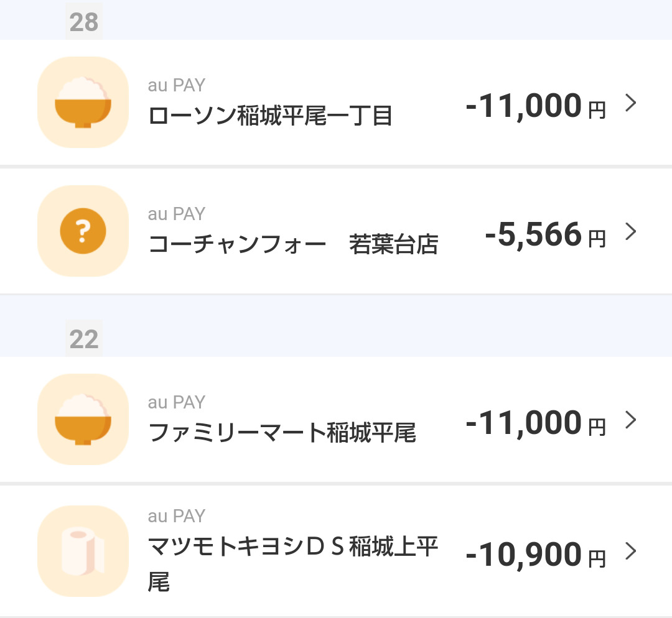The height and width of the screenshot is (618, 672).
Task: Tap the au PAY label above マツモトキヨシ
Action: pos(177,516)
